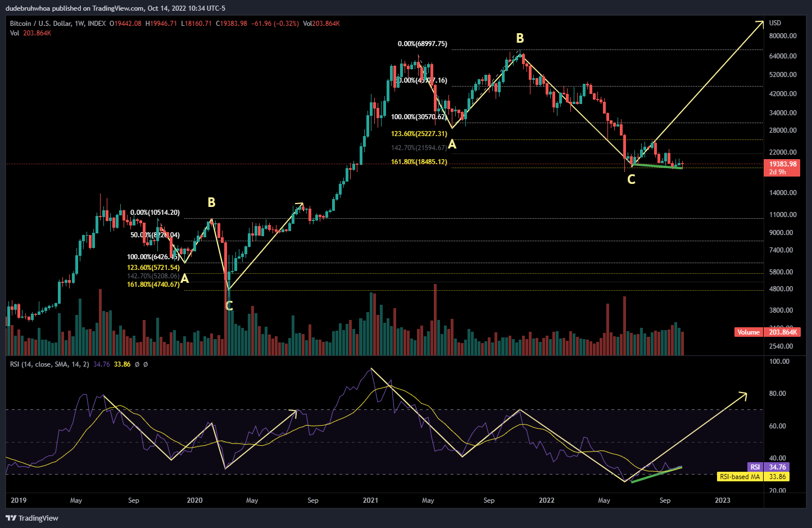
Task: Click the 64000.00 level on the price axis
Action: click(783, 56)
